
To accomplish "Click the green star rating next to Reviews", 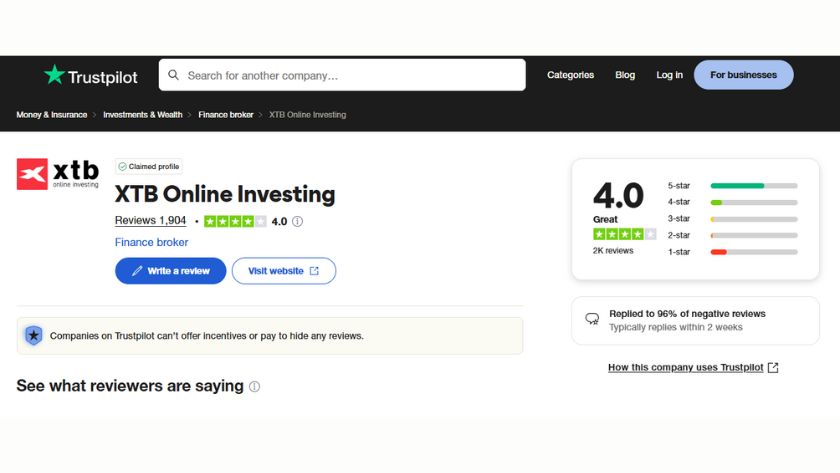I will tap(235, 221).
